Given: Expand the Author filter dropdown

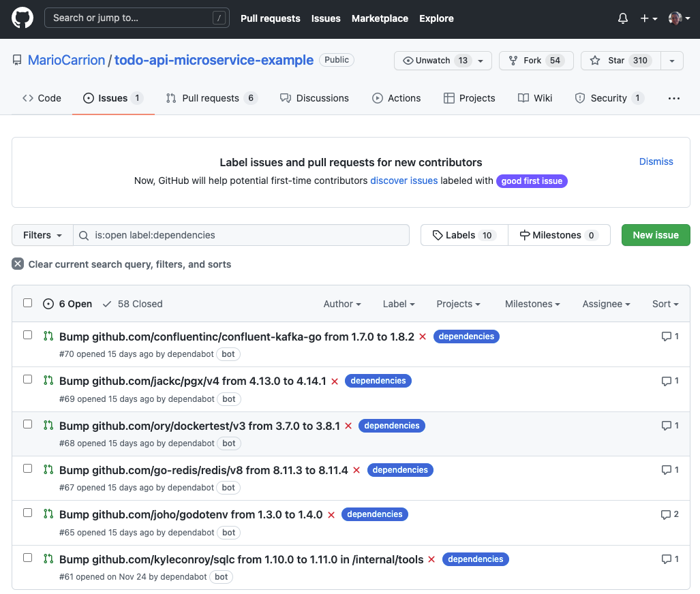Looking at the screenshot, I should (x=342, y=304).
